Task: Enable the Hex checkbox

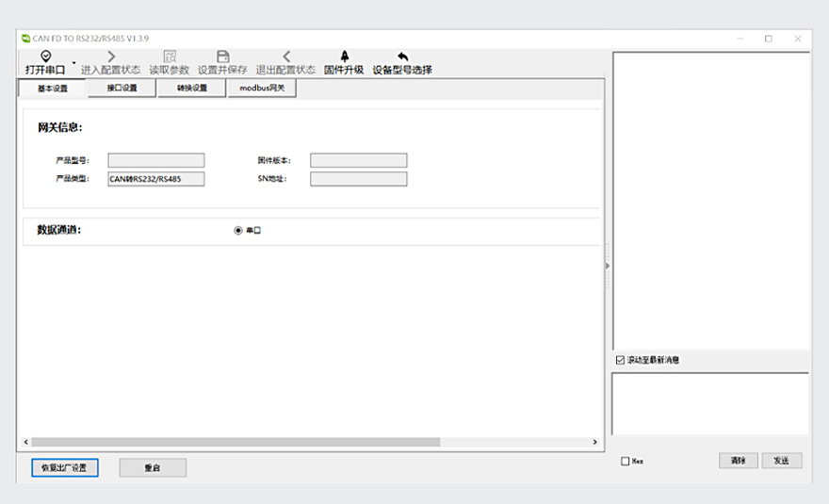Action: click(x=626, y=462)
